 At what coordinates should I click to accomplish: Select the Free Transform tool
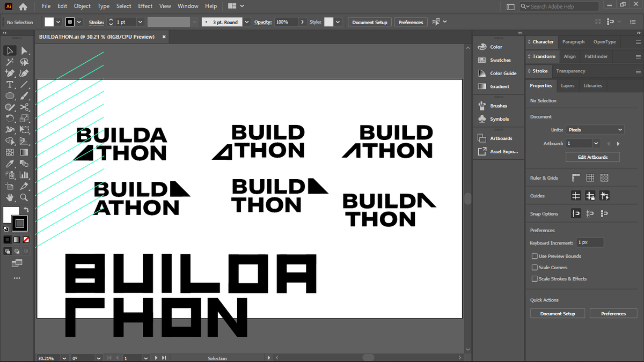[24, 130]
